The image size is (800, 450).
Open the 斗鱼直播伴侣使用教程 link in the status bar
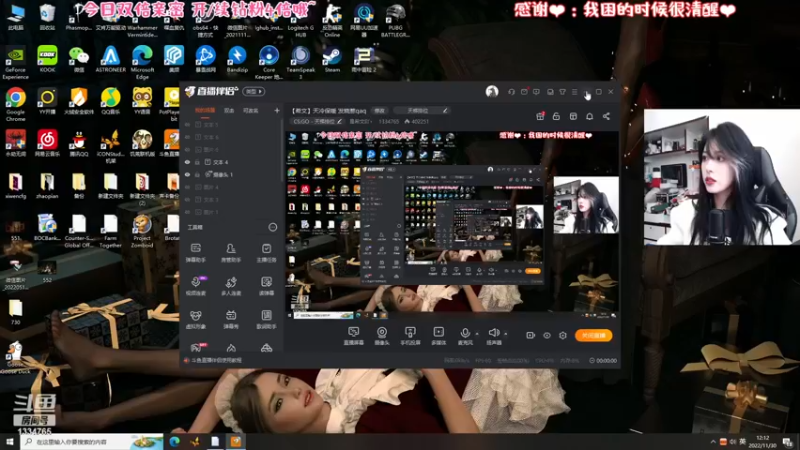[x=216, y=360]
